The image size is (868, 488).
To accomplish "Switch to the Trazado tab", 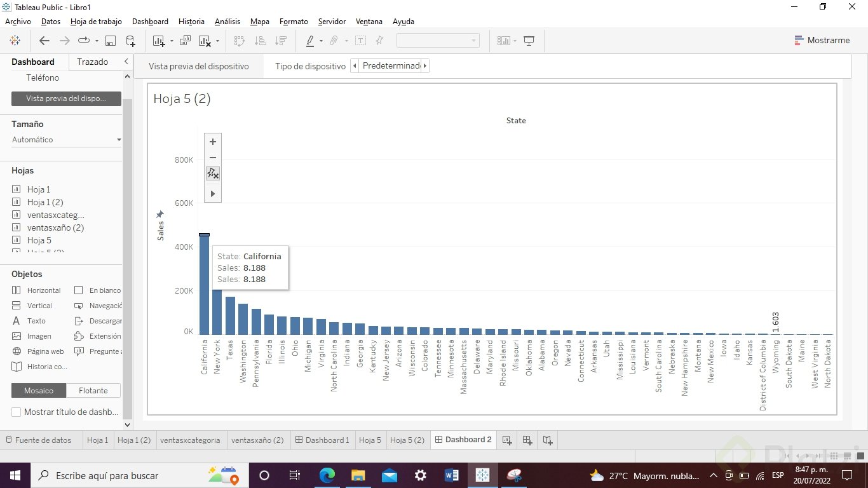I will [x=93, y=62].
